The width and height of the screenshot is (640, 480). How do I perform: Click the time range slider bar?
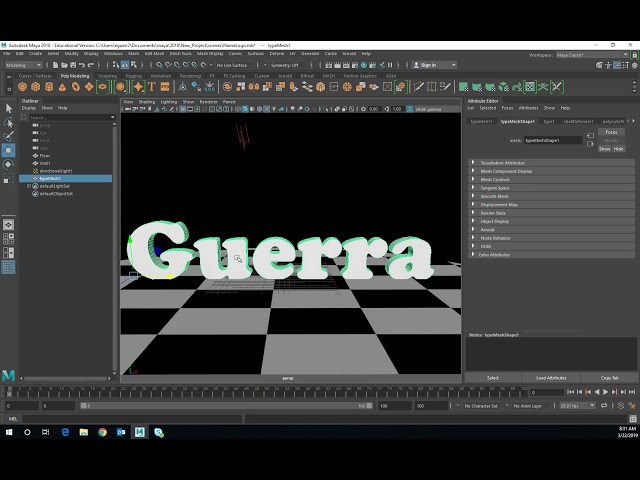coord(227,406)
